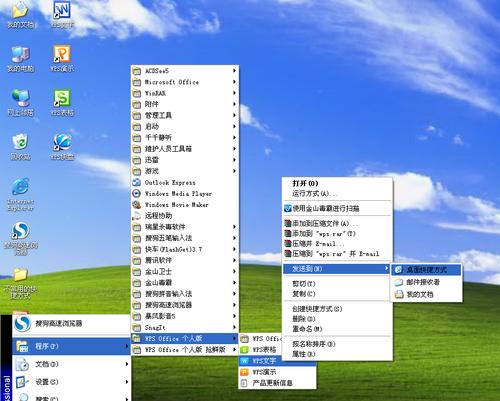Select the 不常用的快捷方式 folder on desktop
This screenshot has height=401, width=500.
tap(20, 283)
